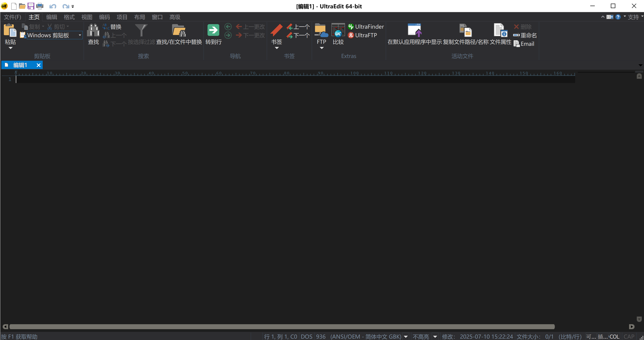Expand the 粘贴 dropdown arrow below Paste

click(x=10, y=48)
